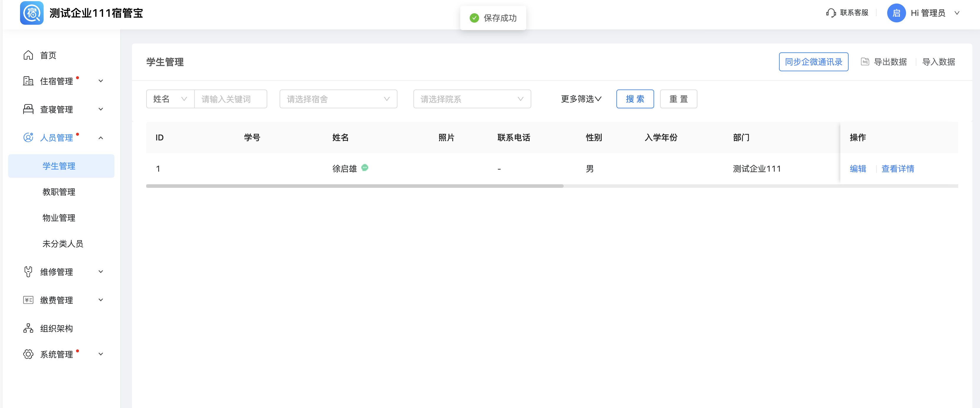Viewport: 980px width, 408px height.
Task: Go to 首页 in sidebar
Action: pos(48,55)
